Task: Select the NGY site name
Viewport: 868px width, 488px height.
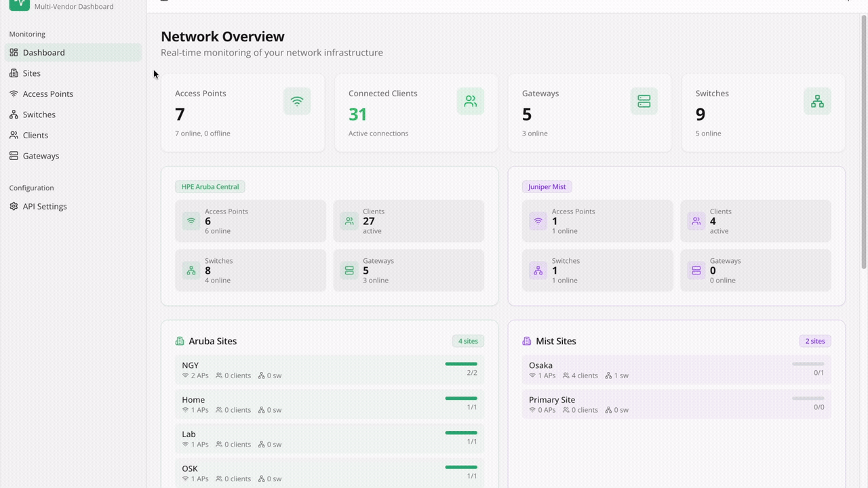Action: tap(191, 365)
